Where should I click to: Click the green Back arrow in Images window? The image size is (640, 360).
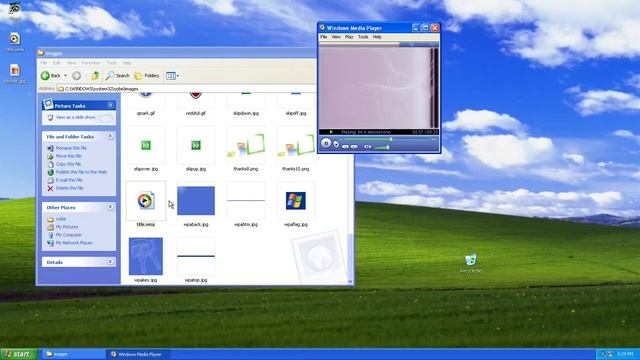45,76
